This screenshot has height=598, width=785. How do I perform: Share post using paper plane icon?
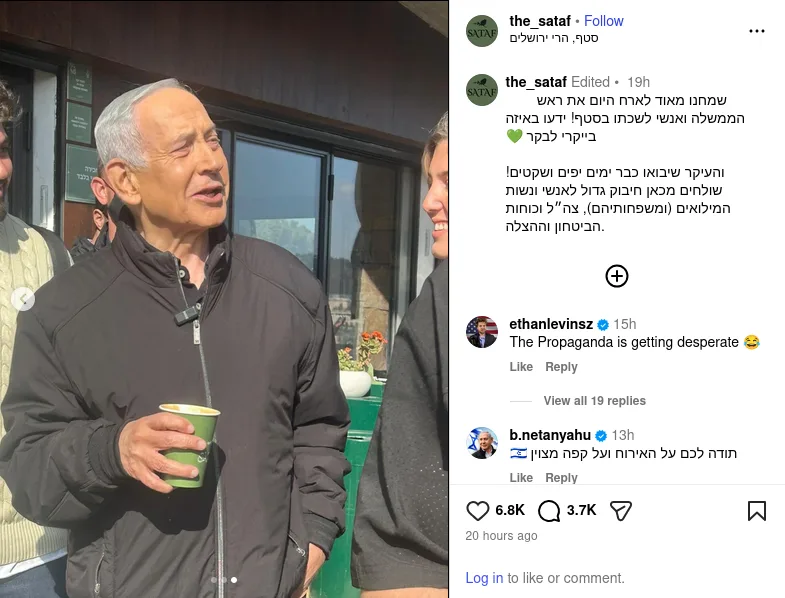(621, 511)
